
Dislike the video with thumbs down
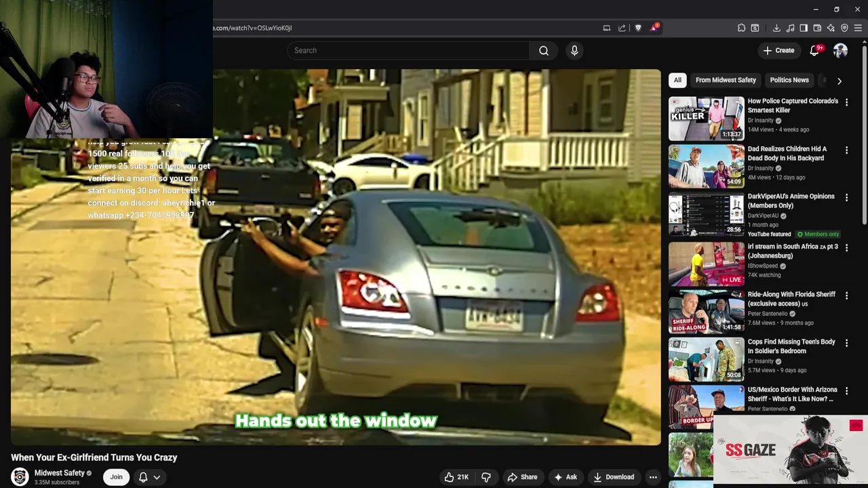486,477
